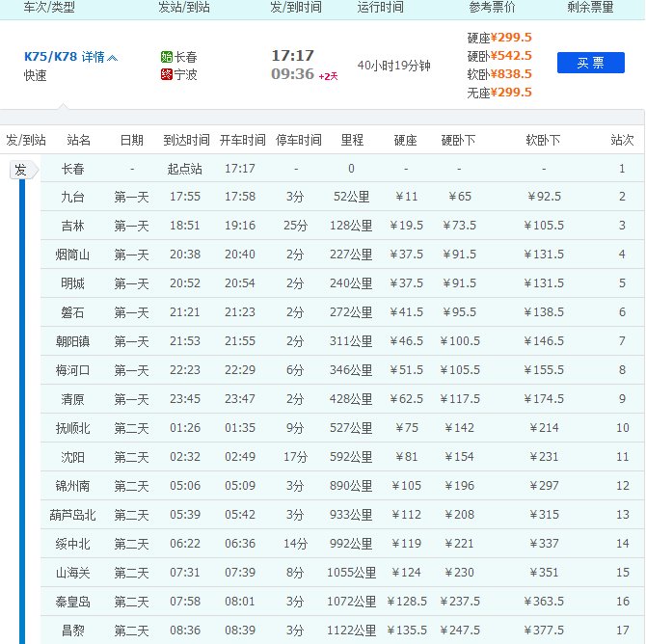Image resolution: width=646 pixels, height=644 pixels.
Task: Click the 昌黎 station name
Action: (x=73, y=631)
